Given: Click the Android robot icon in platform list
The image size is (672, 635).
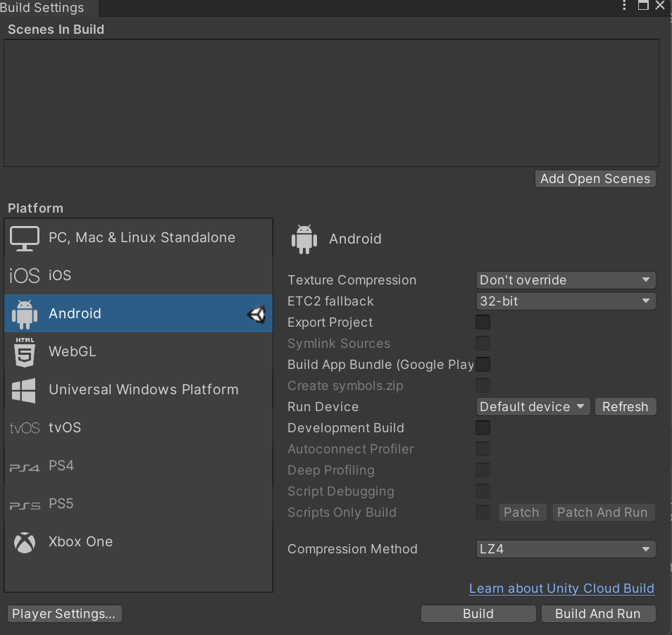Looking at the screenshot, I should tap(25, 314).
